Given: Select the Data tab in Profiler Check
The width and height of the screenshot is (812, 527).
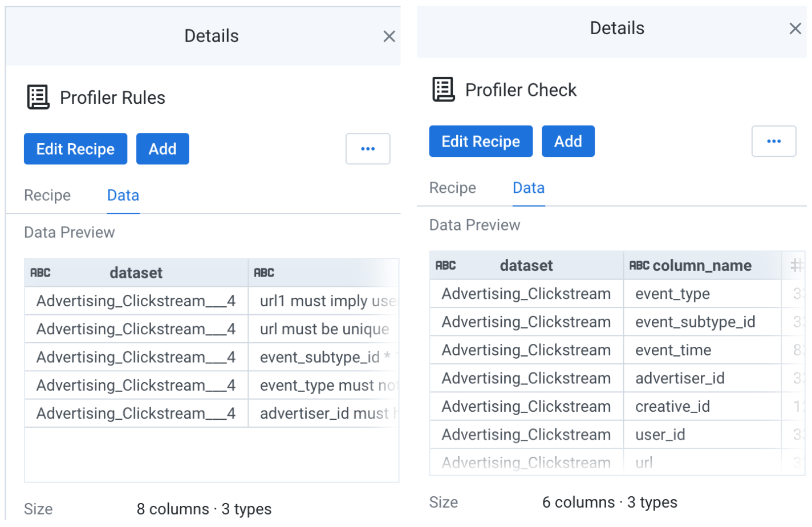Looking at the screenshot, I should point(528,188).
